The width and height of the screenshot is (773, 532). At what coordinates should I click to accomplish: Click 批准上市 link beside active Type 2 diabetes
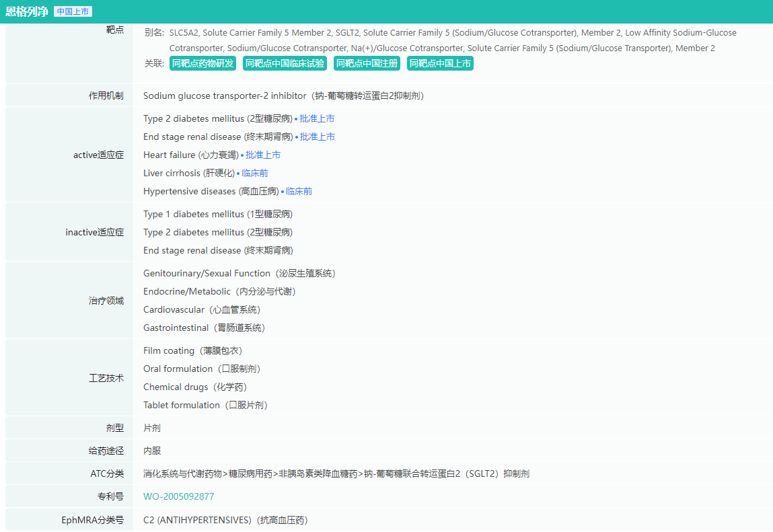click(x=317, y=119)
